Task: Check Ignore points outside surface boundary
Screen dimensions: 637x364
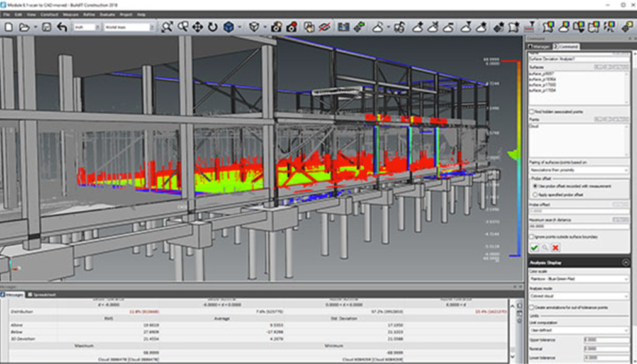Action: click(x=532, y=236)
